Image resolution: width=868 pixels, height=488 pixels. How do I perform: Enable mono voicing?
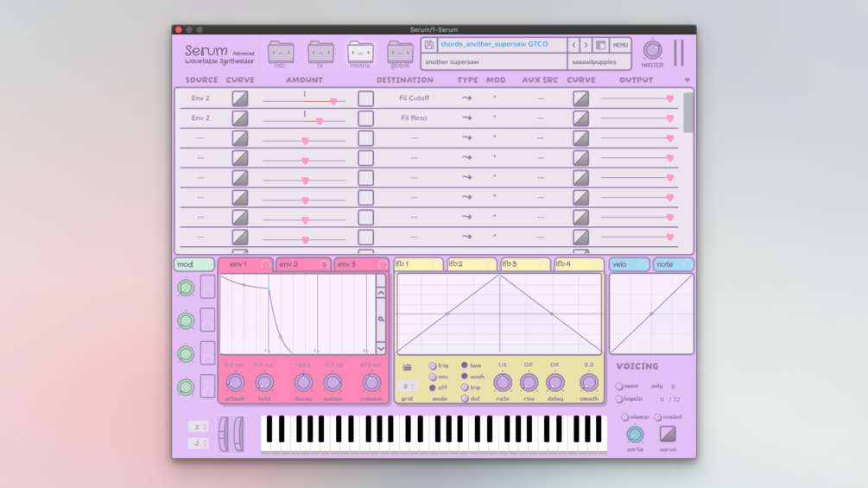(619, 386)
